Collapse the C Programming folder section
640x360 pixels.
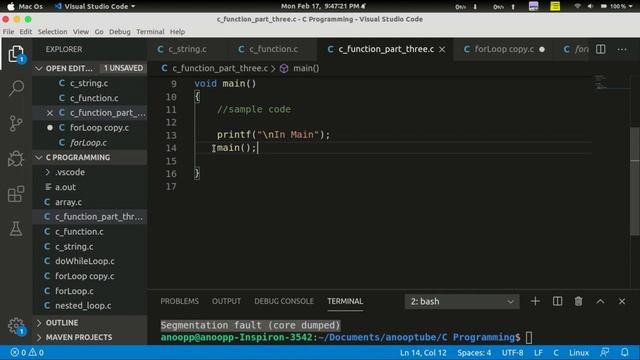[x=39, y=157]
